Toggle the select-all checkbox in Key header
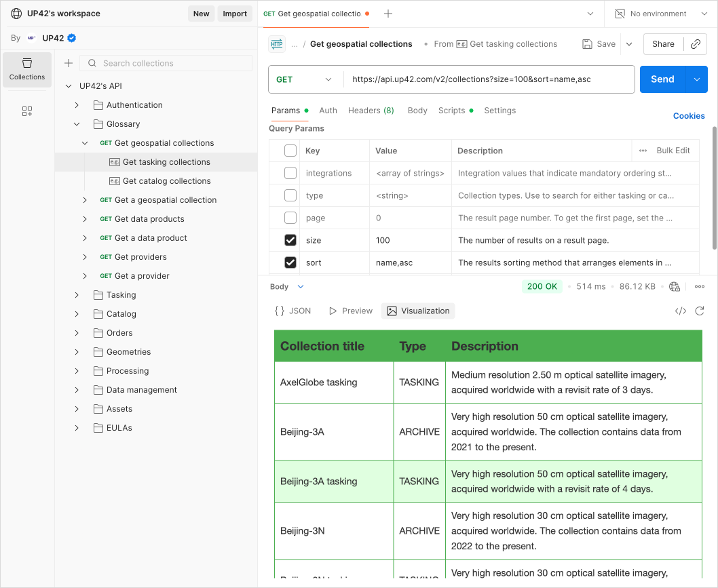This screenshot has width=718, height=588. point(290,151)
